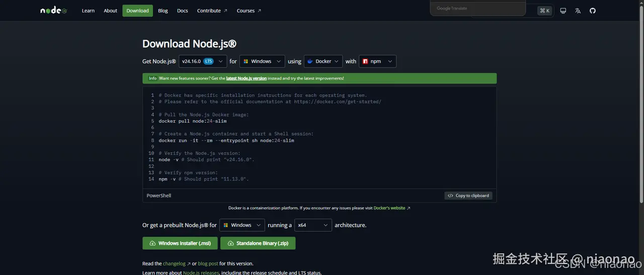Follow the 'latest Node.js version' link
The width and height of the screenshot is (644, 275).
pyautogui.click(x=247, y=78)
